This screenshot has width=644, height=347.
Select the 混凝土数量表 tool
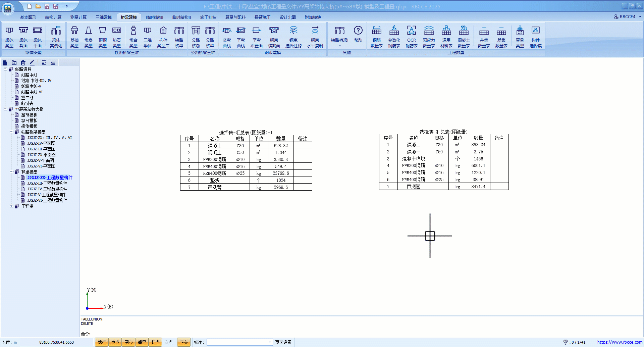pyautogui.click(x=464, y=36)
